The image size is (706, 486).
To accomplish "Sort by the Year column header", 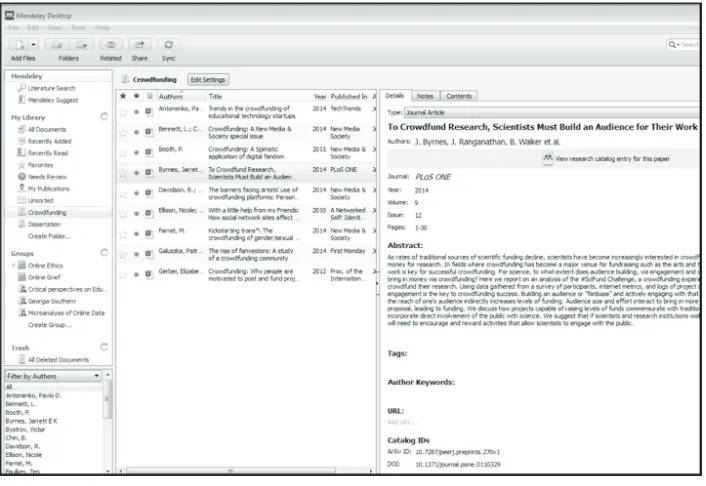I will (x=320, y=96).
